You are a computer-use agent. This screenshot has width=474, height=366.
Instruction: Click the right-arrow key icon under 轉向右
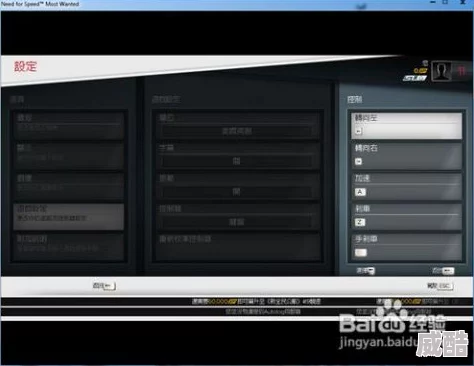pos(358,162)
